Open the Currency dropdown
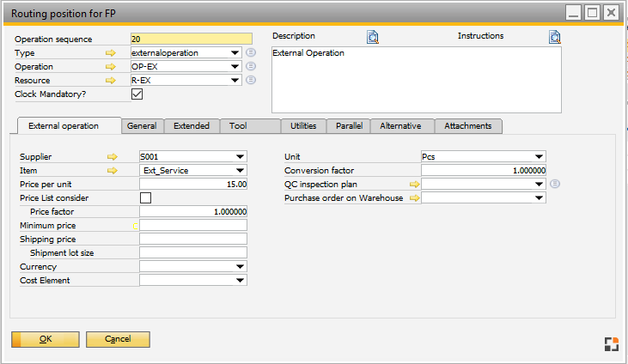Image resolution: width=628 pixels, height=364 pixels. (x=240, y=267)
